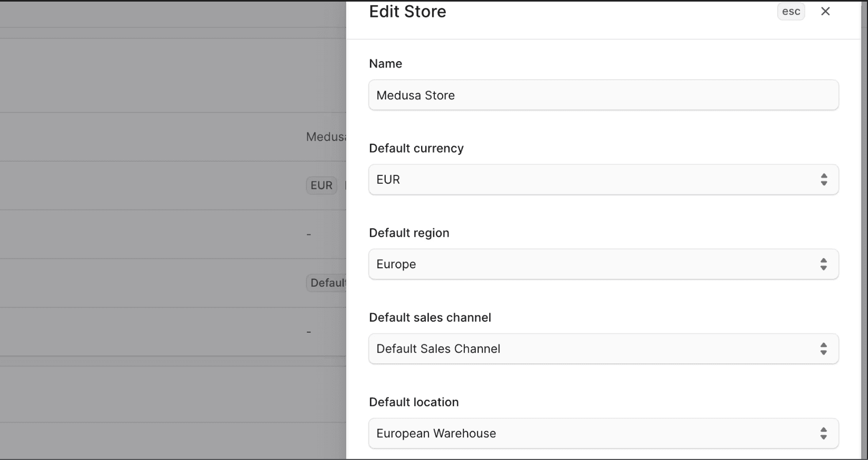Click the esc shortcut badge
Screen dimensions: 868x460
tap(791, 12)
